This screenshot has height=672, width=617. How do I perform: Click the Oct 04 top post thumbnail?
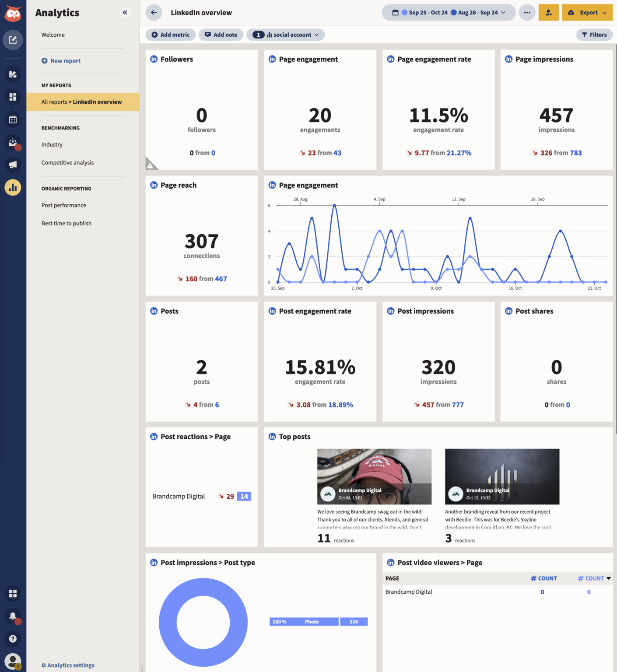pos(374,476)
